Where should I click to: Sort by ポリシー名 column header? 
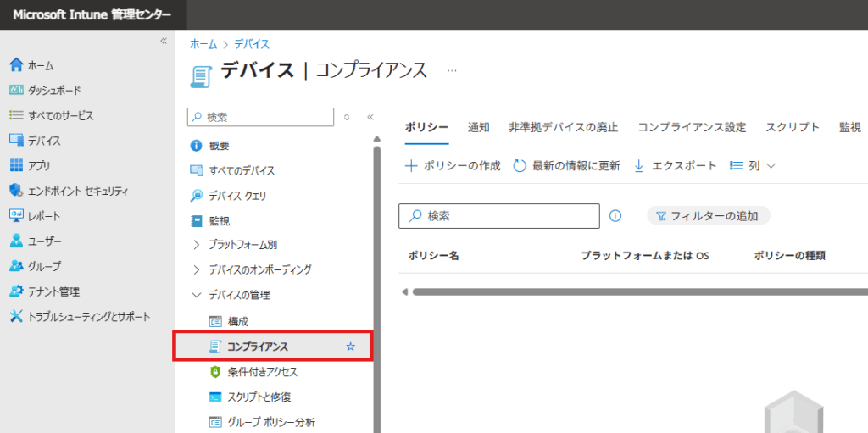(433, 255)
